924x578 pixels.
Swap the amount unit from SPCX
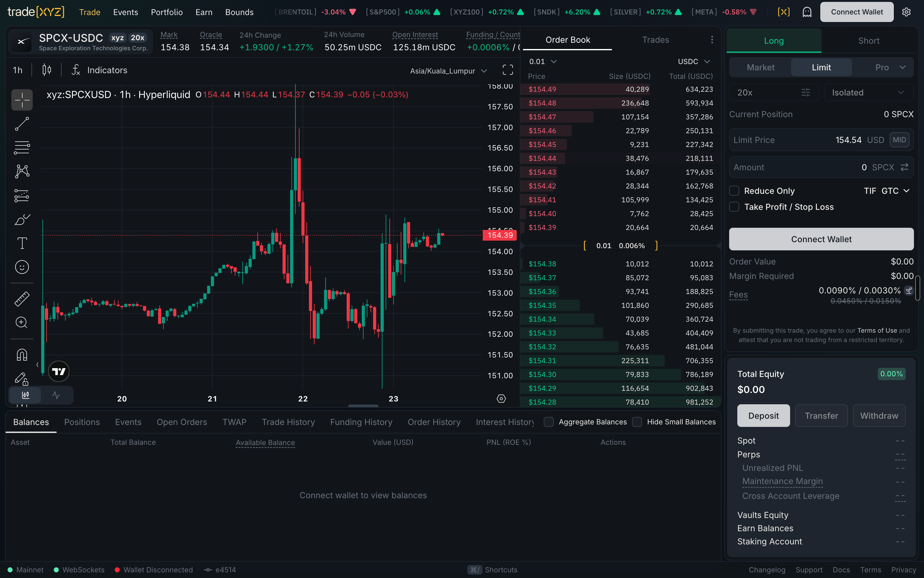(x=904, y=167)
